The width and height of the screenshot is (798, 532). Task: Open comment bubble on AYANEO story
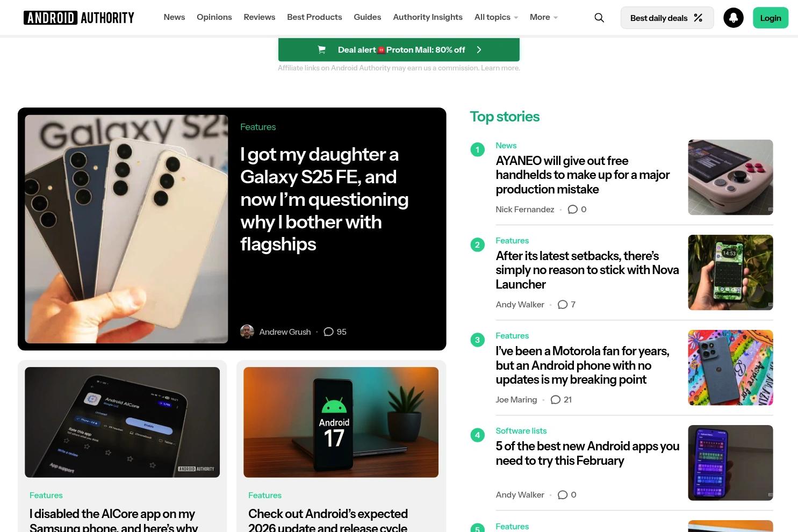[573, 210]
